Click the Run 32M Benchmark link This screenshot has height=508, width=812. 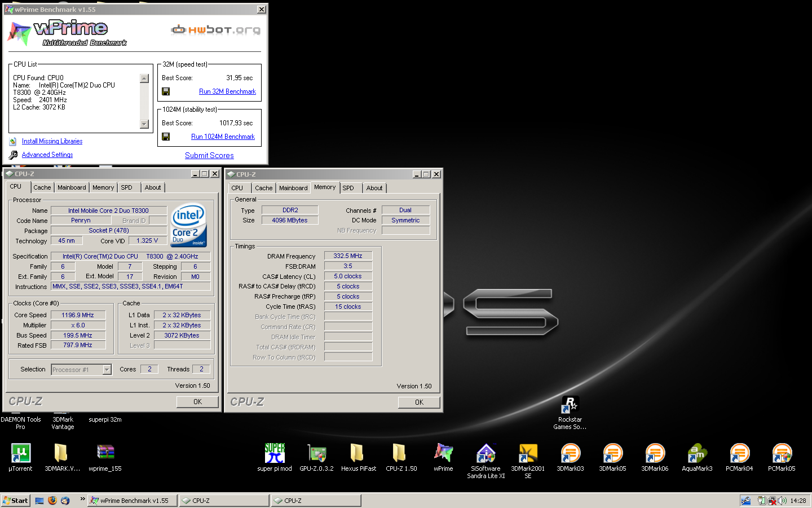tap(227, 91)
